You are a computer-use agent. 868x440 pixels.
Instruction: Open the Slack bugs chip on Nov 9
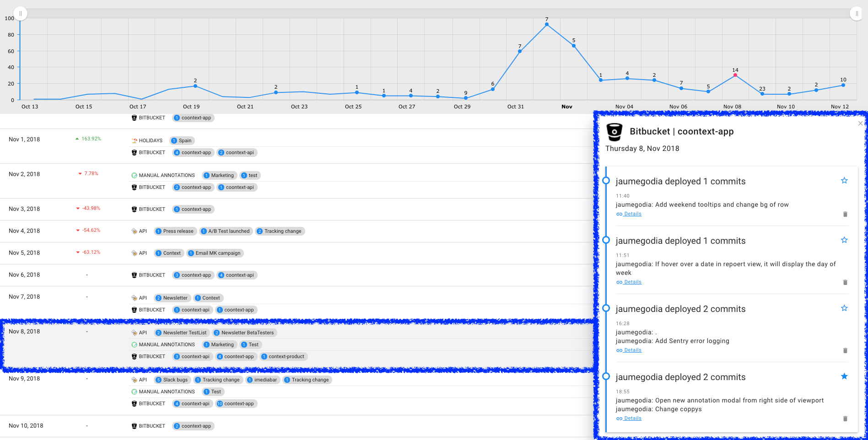pos(173,380)
